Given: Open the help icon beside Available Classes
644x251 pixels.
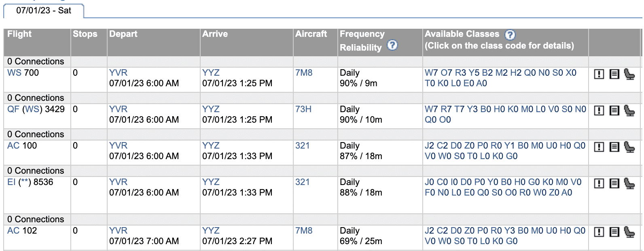Looking at the screenshot, I should click(510, 35).
